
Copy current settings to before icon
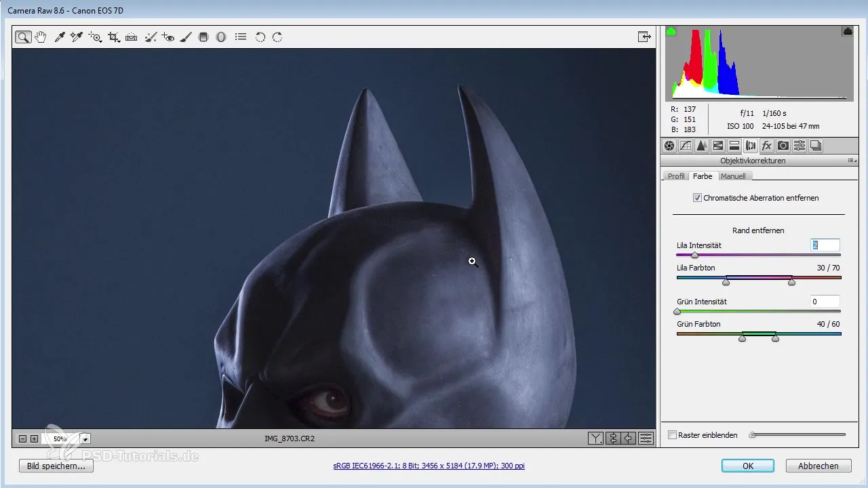point(629,439)
